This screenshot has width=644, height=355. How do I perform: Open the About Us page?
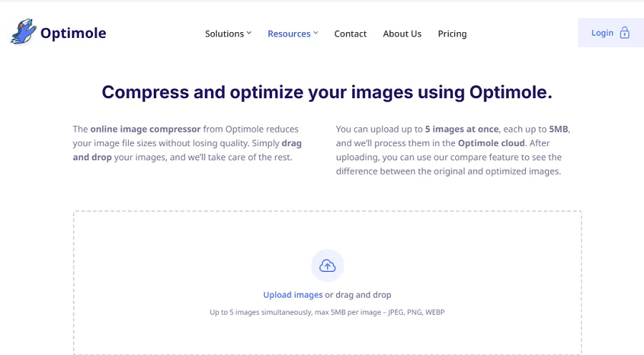402,34
